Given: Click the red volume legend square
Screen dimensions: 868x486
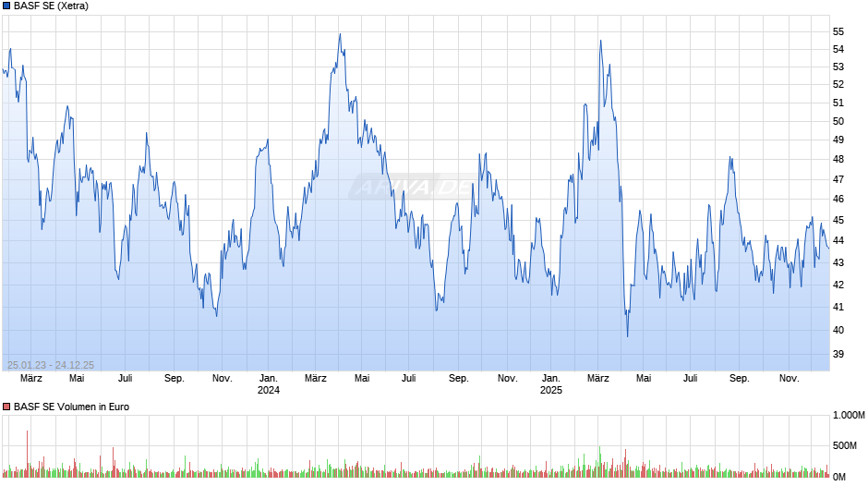Looking at the screenshot, I should tap(6, 407).
